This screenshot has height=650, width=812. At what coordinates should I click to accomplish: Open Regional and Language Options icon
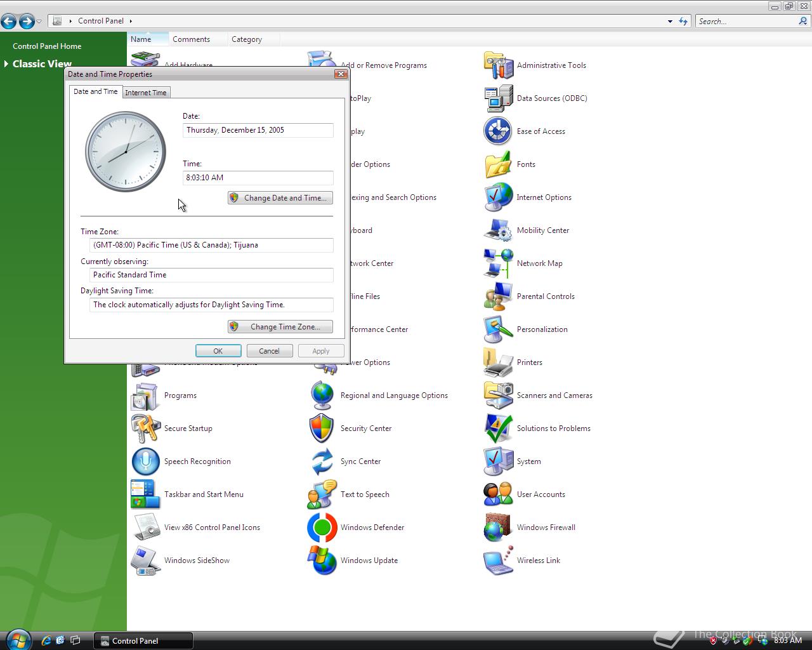click(x=322, y=395)
